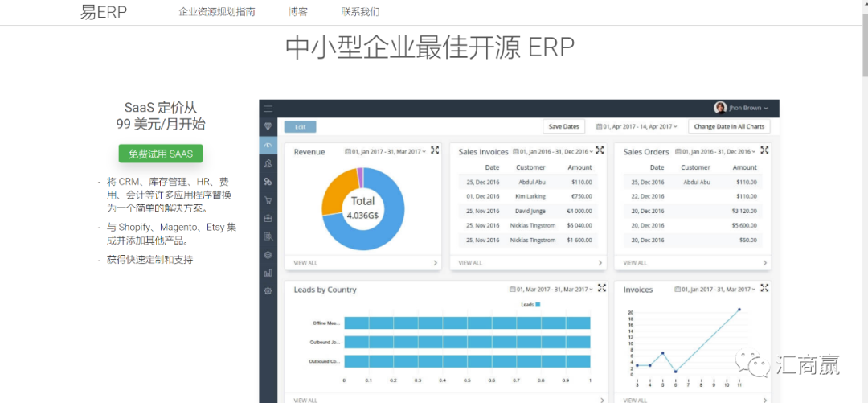Open the bar chart reports sidebar icon
Screen dimensions: 868x403
click(268, 273)
